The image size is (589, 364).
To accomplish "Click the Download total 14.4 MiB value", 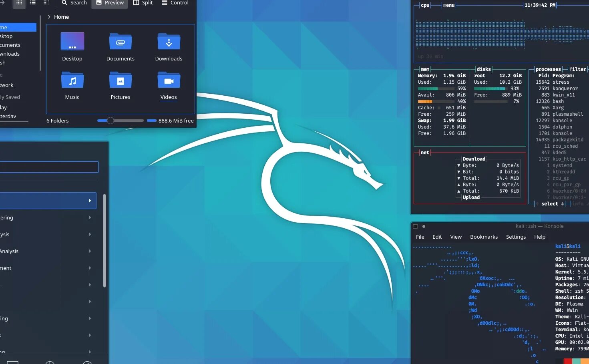I will click(508, 178).
